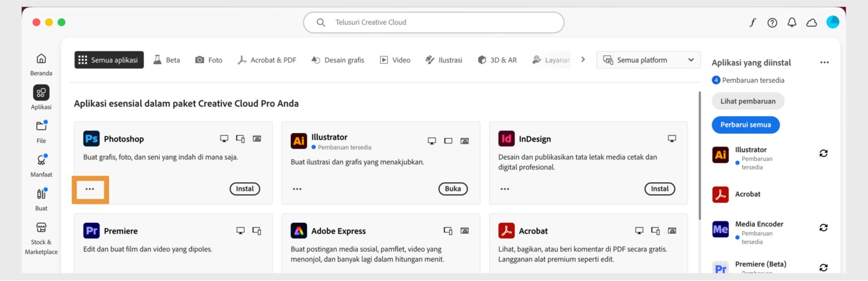This screenshot has height=281, width=868.
Task: Click the Telusuri Creative Cloud search field
Action: (434, 22)
